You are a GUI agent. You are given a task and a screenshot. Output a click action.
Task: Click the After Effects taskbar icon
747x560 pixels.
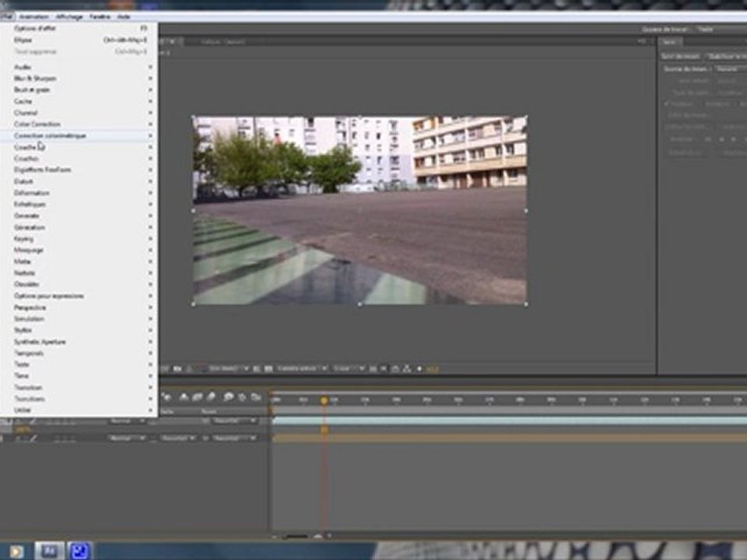50,551
